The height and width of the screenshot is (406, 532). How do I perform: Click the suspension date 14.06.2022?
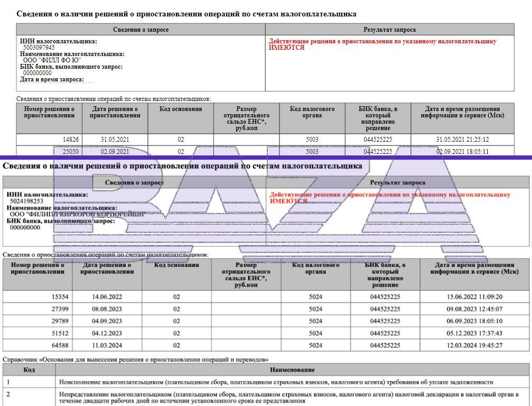click(x=107, y=297)
